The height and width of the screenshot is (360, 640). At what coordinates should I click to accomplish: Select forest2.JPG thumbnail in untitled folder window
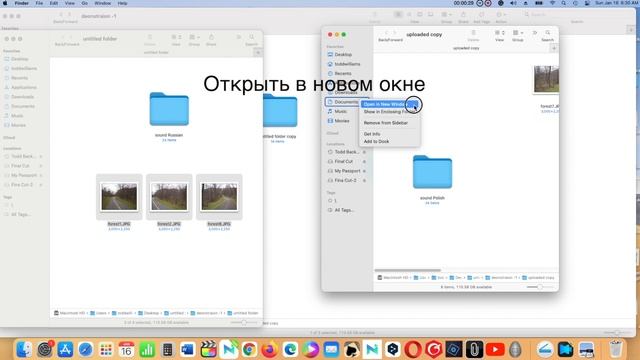(x=169, y=197)
